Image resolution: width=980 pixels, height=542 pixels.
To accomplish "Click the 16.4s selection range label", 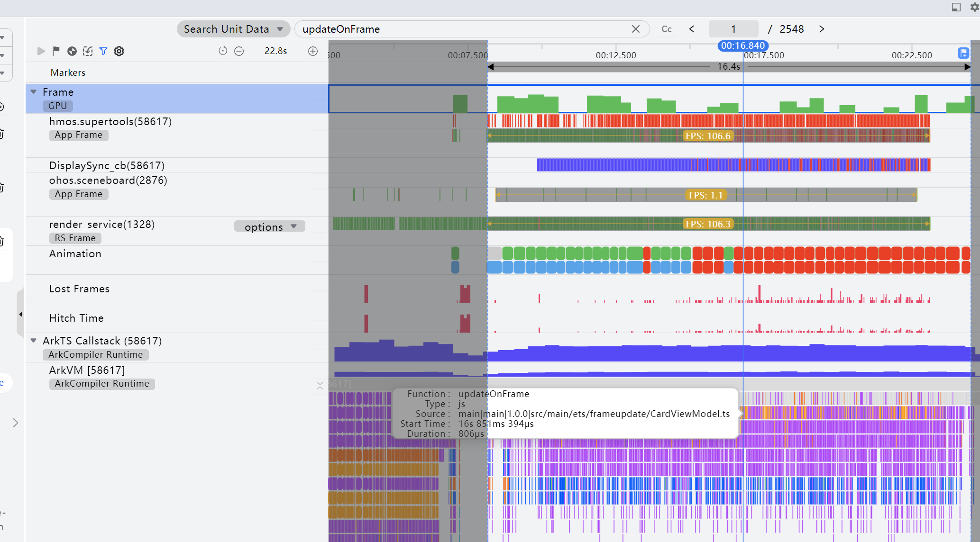I will coord(729,67).
